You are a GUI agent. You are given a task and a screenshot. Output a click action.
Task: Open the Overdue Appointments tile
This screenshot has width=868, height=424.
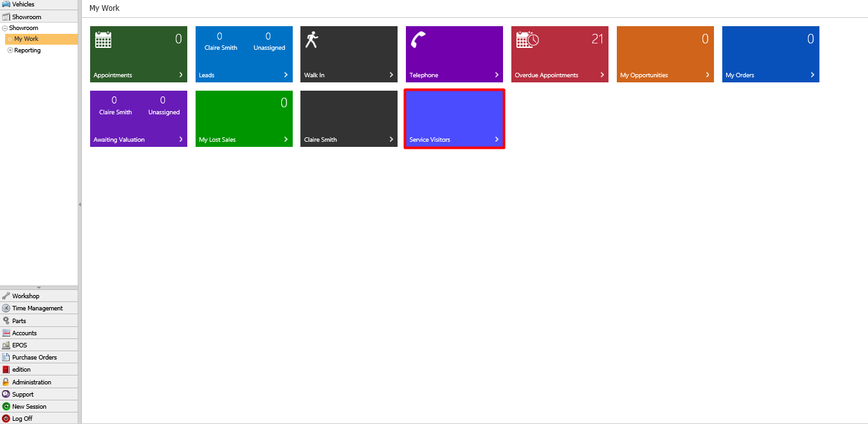click(560, 54)
